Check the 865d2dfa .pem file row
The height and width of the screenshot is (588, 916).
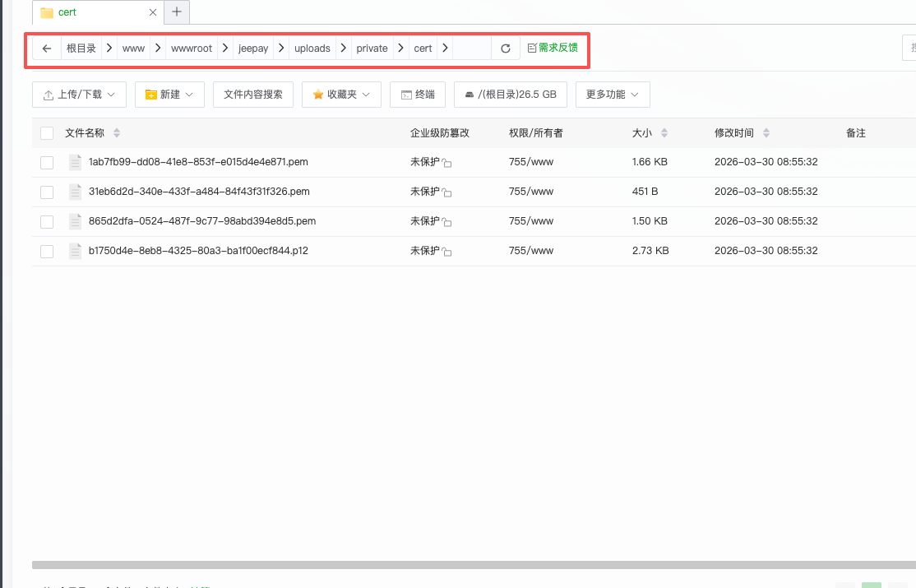pyautogui.click(x=47, y=221)
